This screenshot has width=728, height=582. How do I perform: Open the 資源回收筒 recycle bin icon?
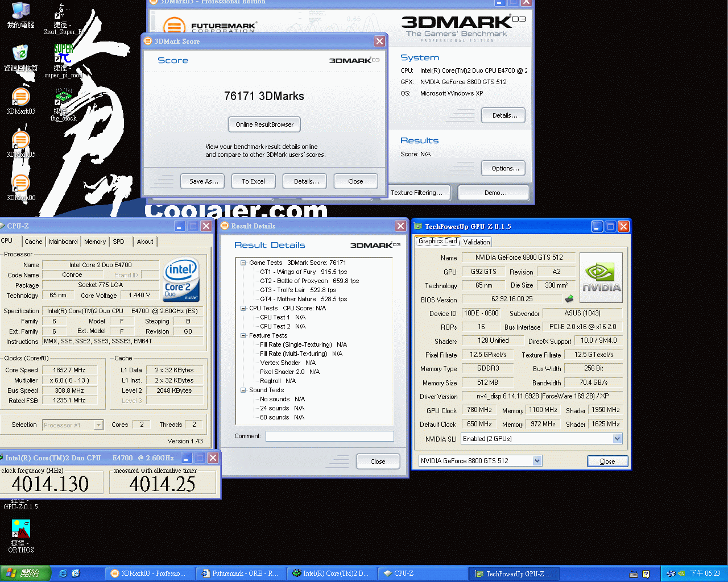click(20, 58)
